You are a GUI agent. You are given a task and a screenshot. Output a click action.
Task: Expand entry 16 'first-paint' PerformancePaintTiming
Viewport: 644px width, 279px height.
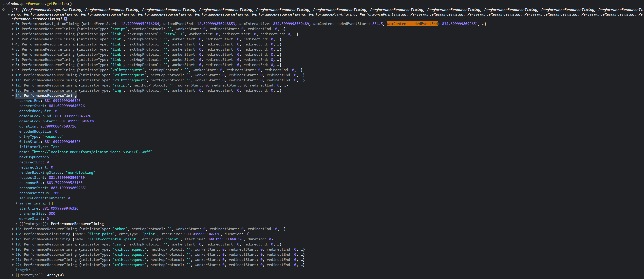tap(13, 234)
